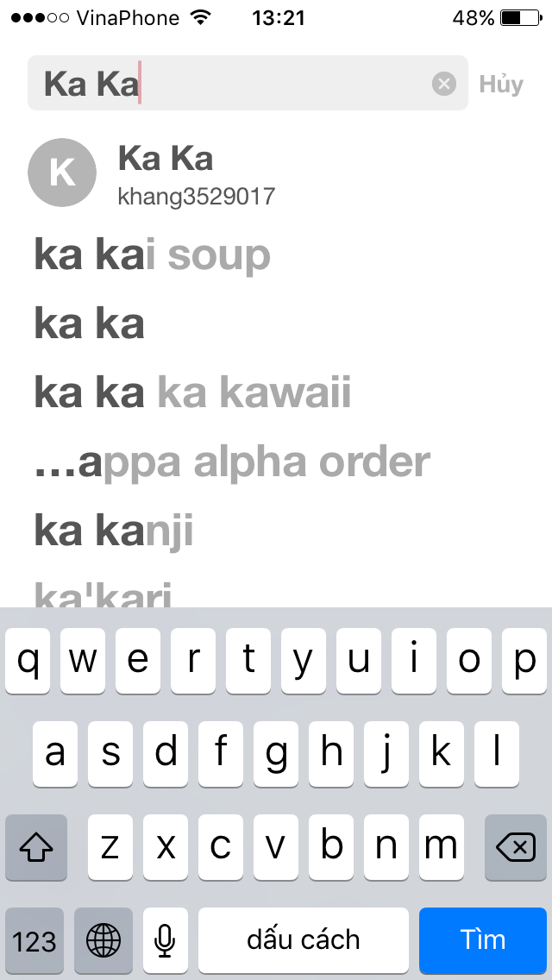This screenshot has width=552, height=980.
Task: Cancel the search with Hủy
Action: [x=501, y=85]
